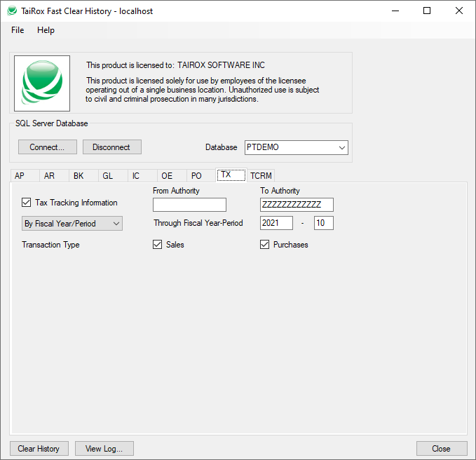Screen dimensions: 476x460
Task: Open the File menu
Action: coord(18,30)
